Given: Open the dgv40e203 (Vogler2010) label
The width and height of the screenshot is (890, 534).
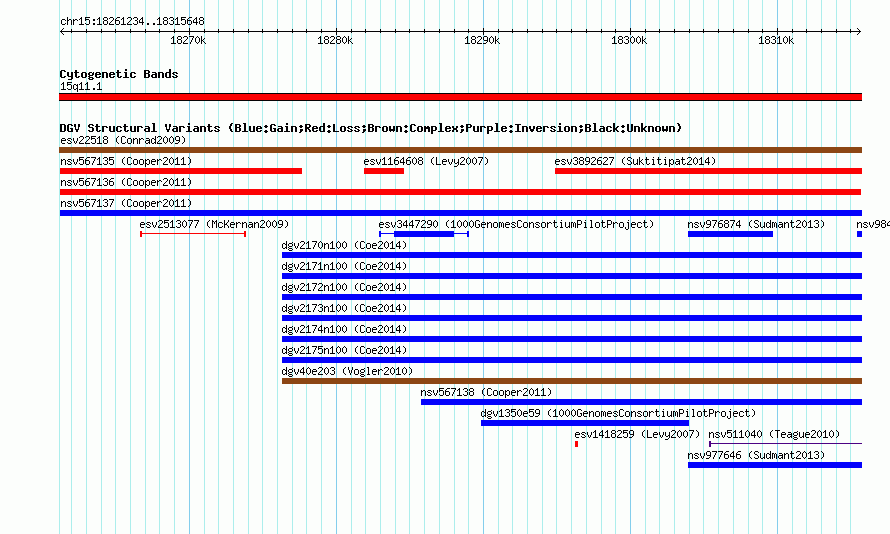Looking at the screenshot, I should 347,372.
